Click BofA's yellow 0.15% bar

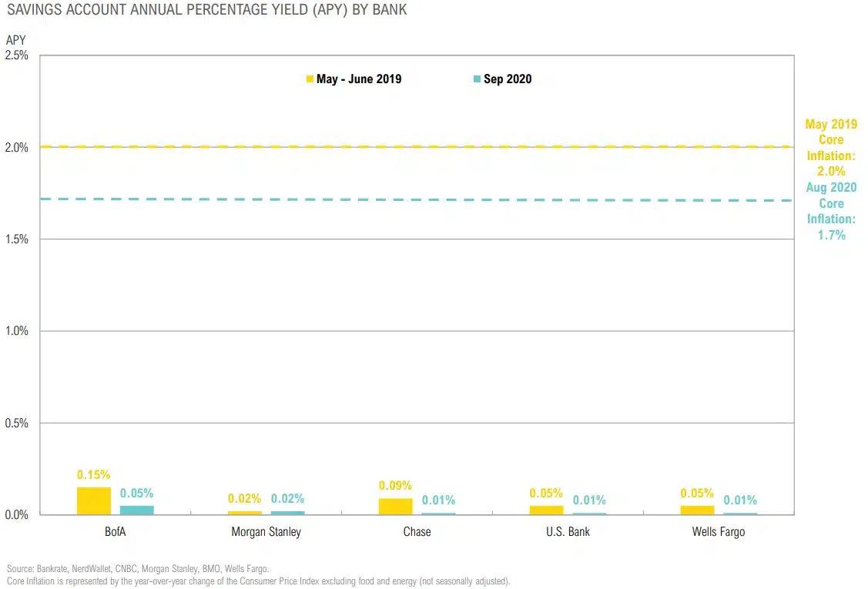[x=94, y=500]
